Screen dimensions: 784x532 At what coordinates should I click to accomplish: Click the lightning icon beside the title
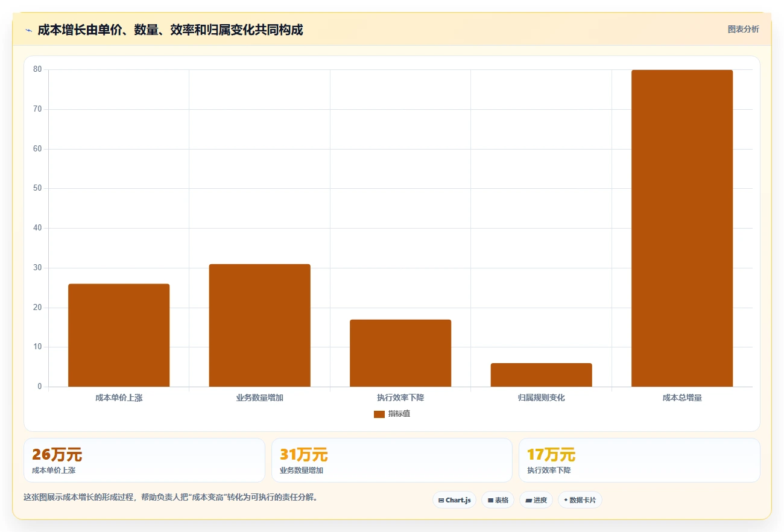29,30
